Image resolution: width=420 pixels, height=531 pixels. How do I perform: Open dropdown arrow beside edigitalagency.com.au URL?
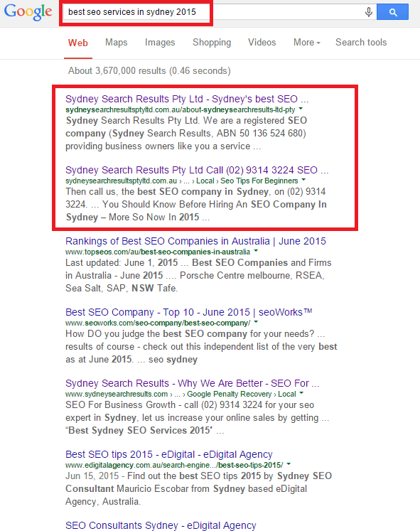[289, 464]
